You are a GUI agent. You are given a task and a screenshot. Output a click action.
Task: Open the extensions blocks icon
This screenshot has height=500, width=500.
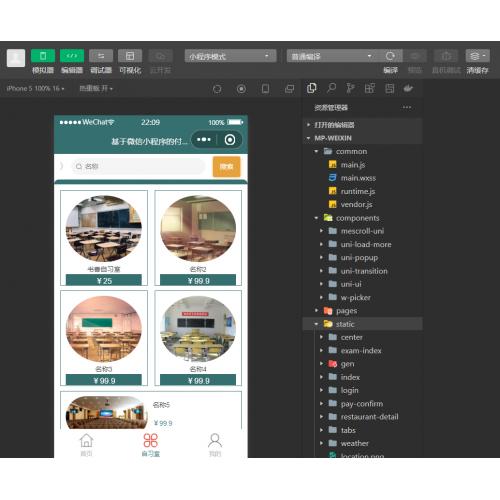click(x=369, y=88)
